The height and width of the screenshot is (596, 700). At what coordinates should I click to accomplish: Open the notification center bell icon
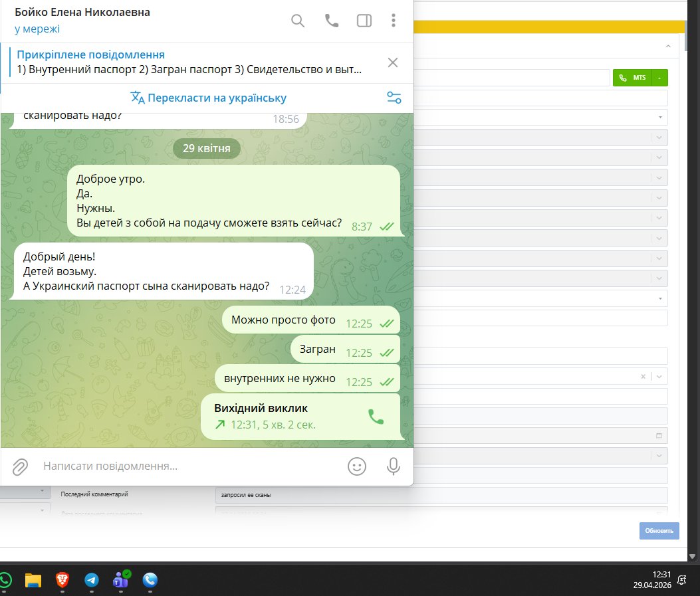[681, 580]
